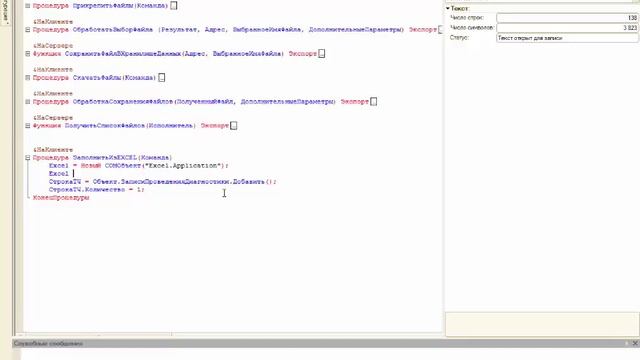Click the Исполнитель parameter text

(171, 126)
